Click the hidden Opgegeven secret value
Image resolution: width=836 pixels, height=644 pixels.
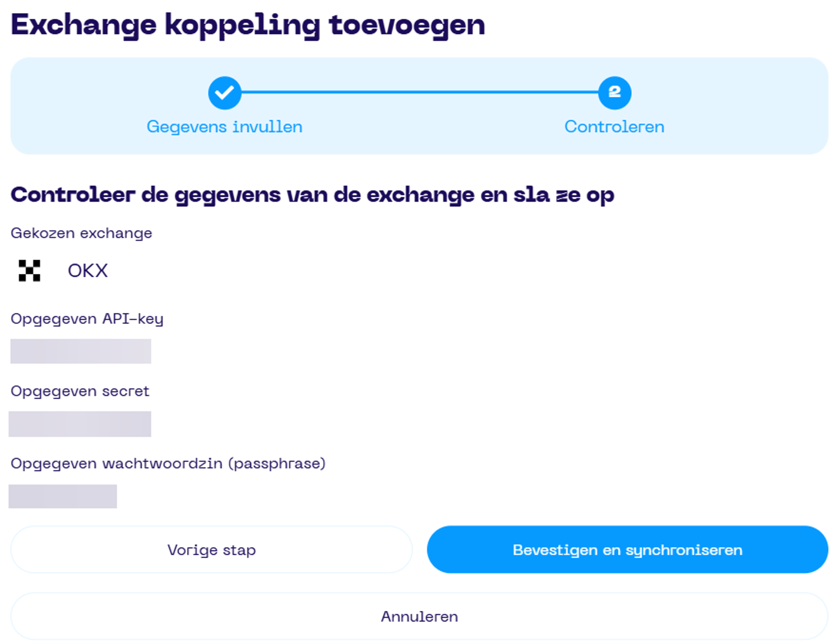pyautogui.click(x=81, y=424)
